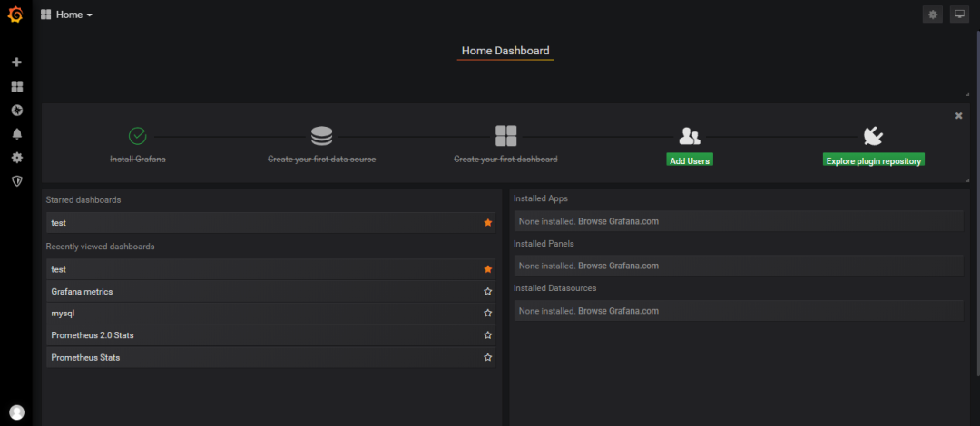Screen dimensions: 980x426
Task: Open the Alerting bell icon in sidebar
Action: pos(17,133)
